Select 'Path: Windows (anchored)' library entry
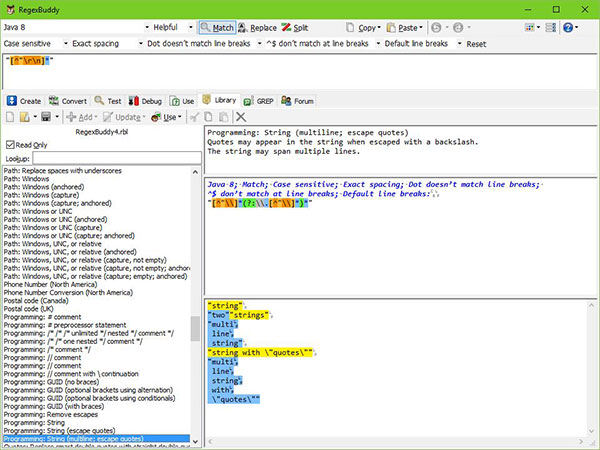Image resolution: width=600 pixels, height=450 pixels. click(44, 187)
